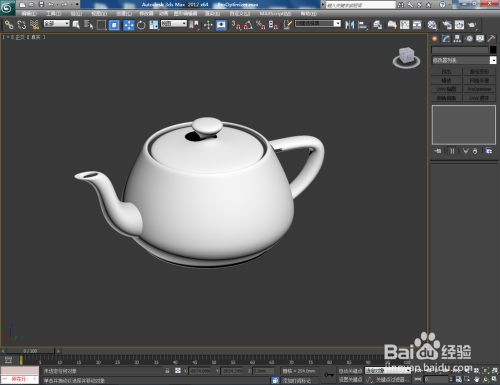Open the Select by Name list icon
This screenshot has width=500, height=385.
(x=89, y=25)
